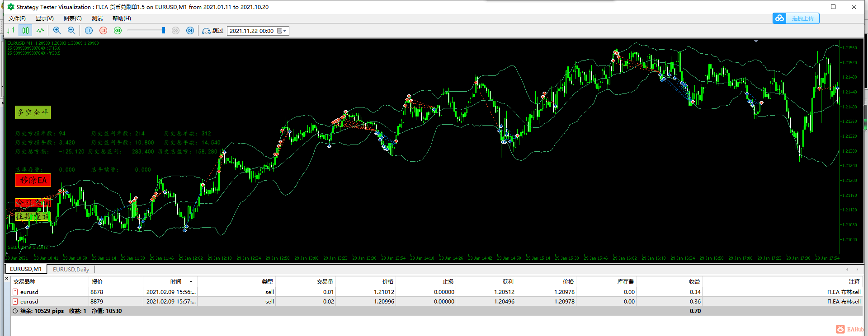Screen dimensions: 868x336
Task: Switch chart to bar chart mode
Action: (11, 31)
